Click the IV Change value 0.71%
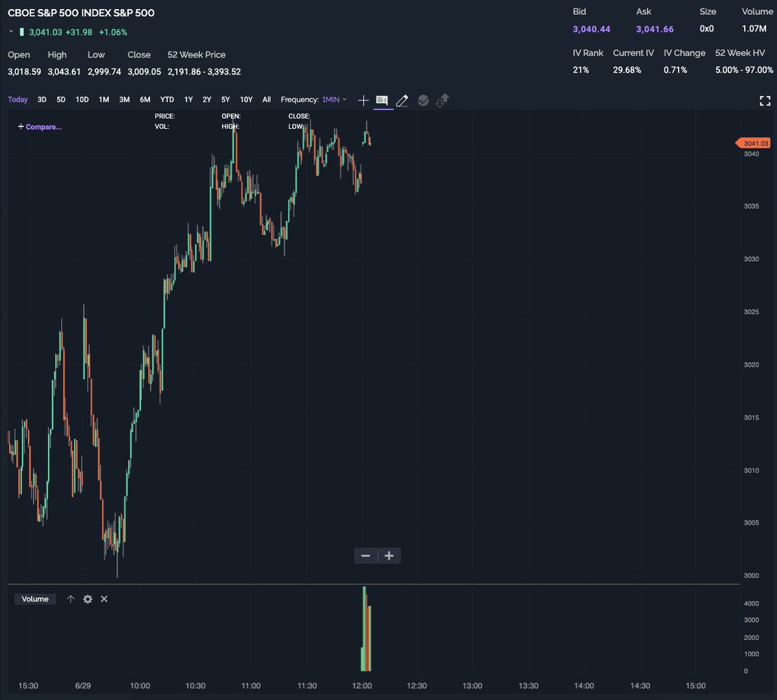 (675, 70)
